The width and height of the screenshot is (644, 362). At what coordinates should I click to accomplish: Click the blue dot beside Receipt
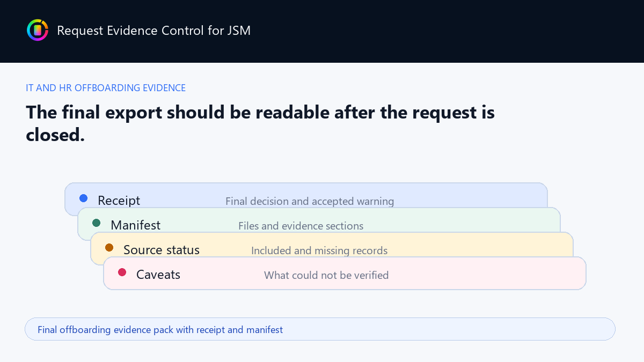click(84, 198)
